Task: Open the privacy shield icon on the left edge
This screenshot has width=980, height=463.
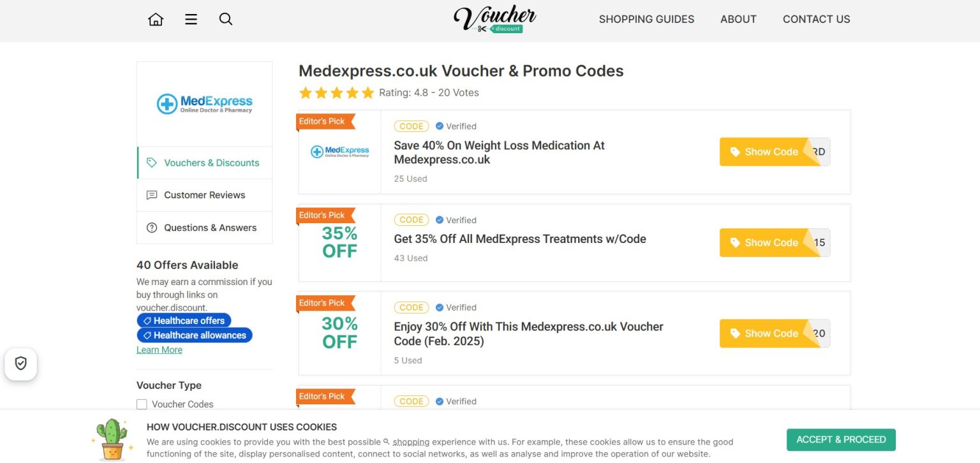Action: coord(20,363)
